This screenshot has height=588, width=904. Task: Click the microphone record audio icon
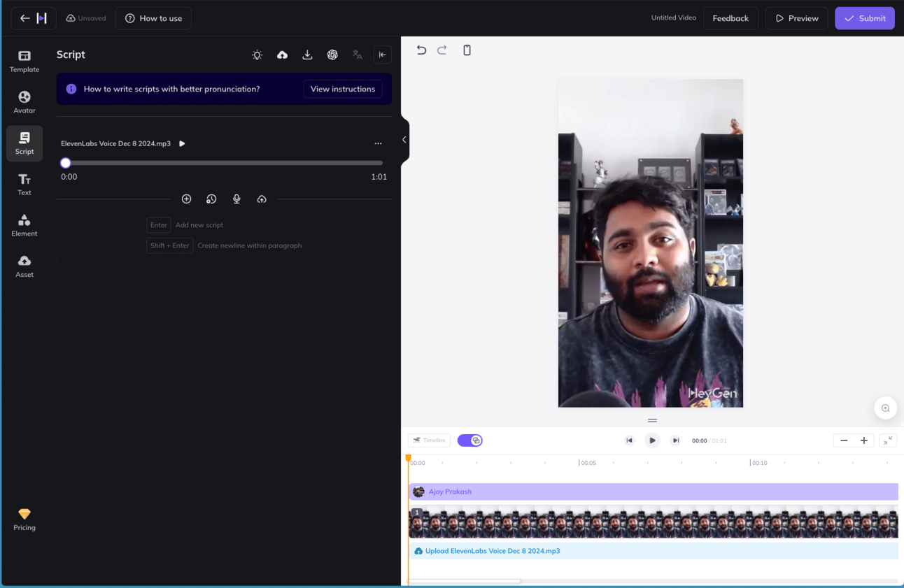(236, 199)
